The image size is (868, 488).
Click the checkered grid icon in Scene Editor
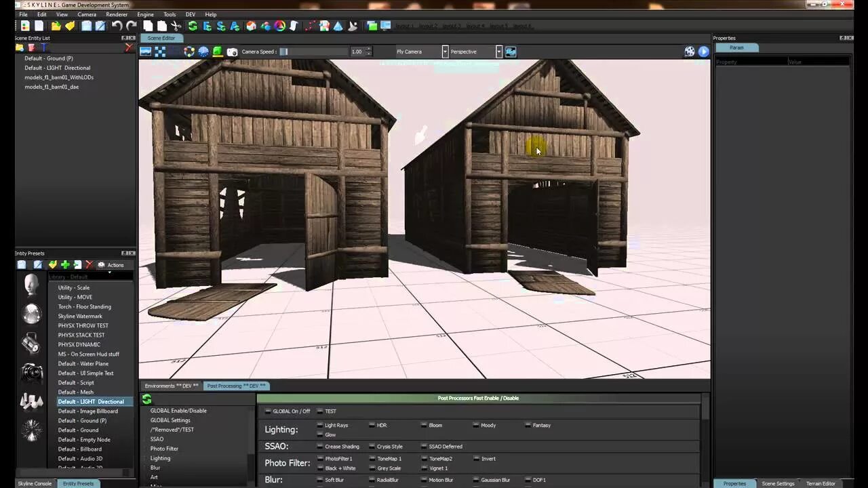160,52
